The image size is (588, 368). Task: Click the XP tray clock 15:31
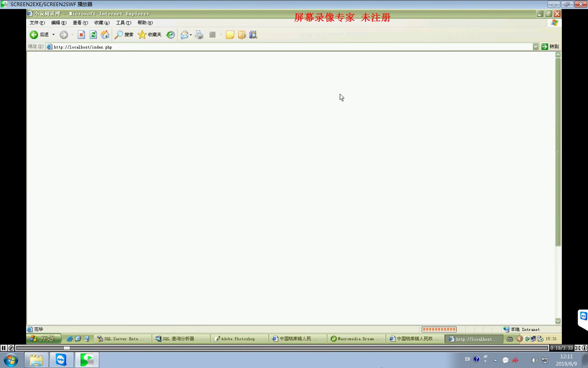pos(551,339)
